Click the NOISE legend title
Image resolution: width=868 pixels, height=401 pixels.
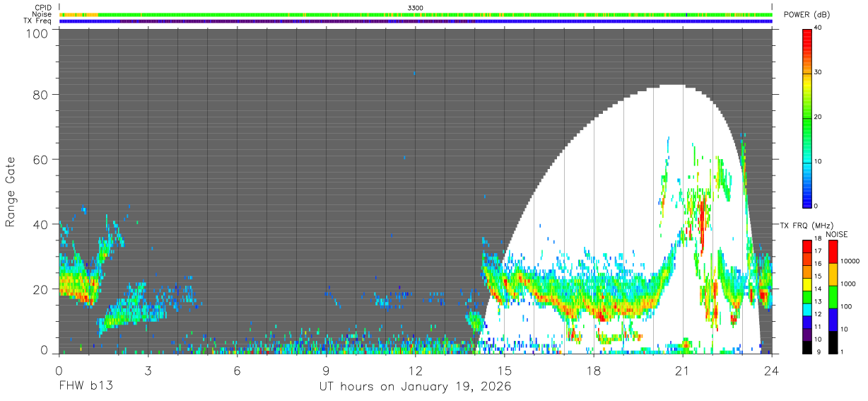[836, 234]
